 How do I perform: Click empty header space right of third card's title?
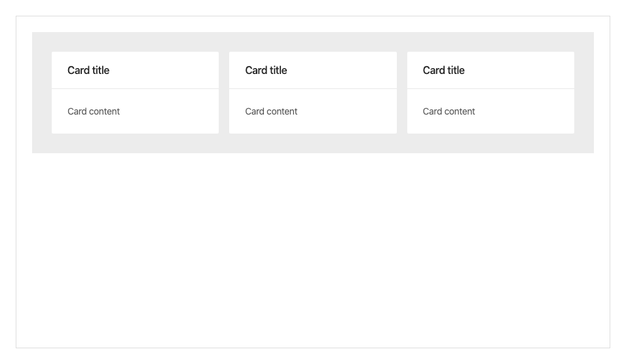[x=524, y=70]
